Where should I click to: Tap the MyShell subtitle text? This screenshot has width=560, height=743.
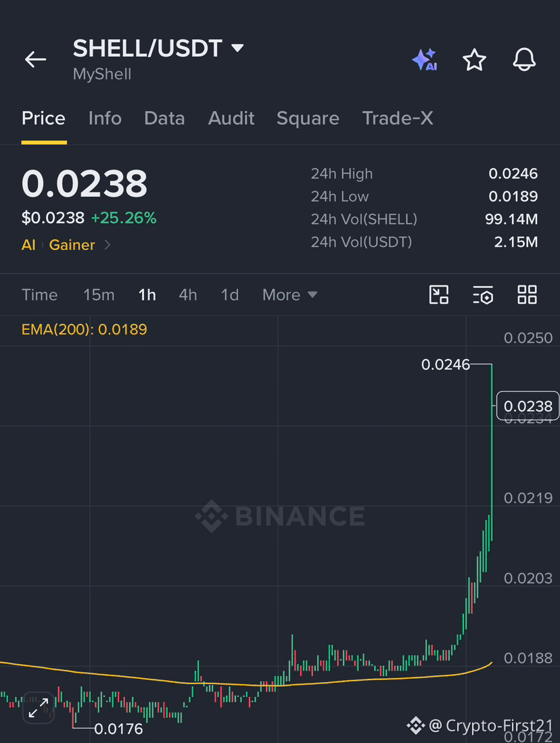click(x=102, y=74)
